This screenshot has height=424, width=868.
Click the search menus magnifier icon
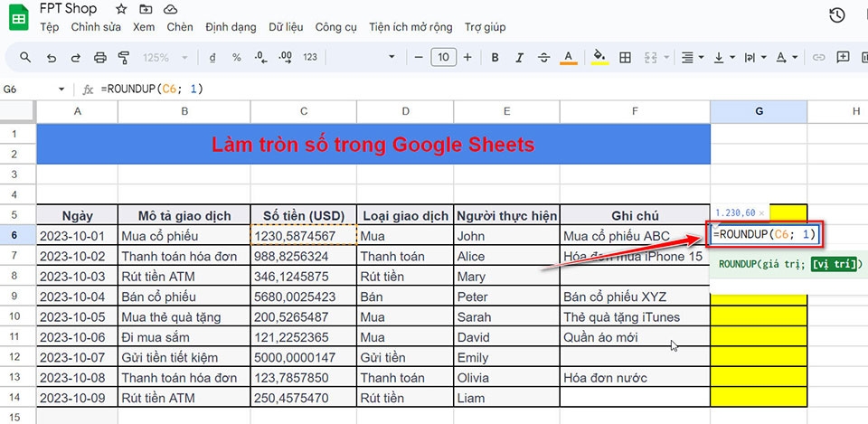25,57
